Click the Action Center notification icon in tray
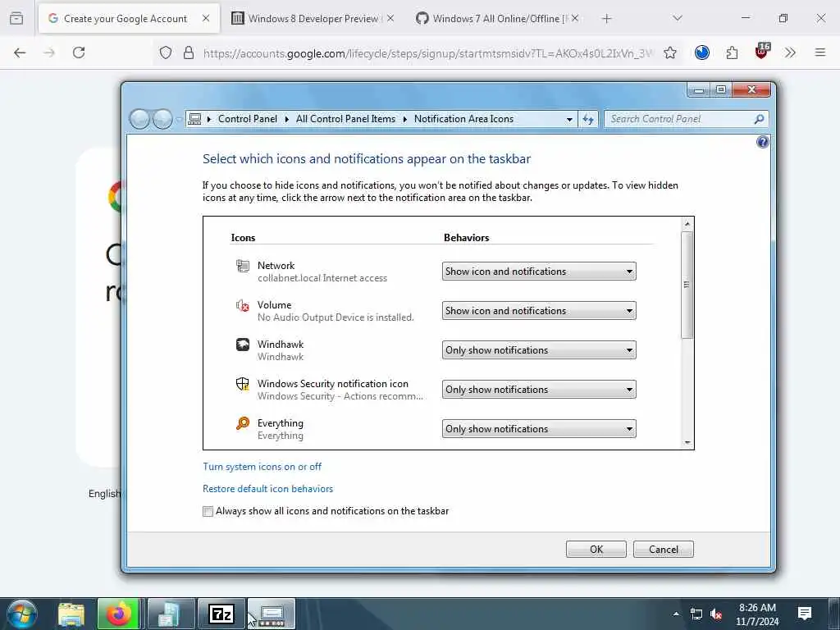 [805, 614]
